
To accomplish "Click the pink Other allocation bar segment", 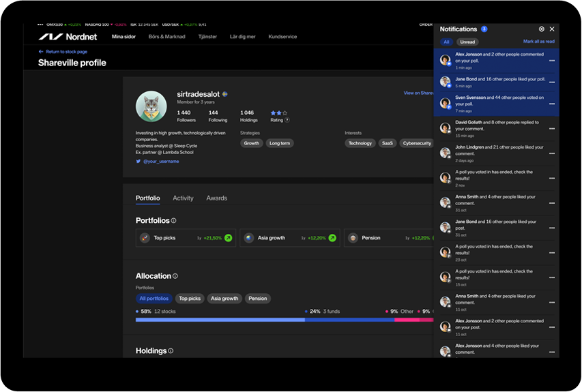I will [407, 320].
